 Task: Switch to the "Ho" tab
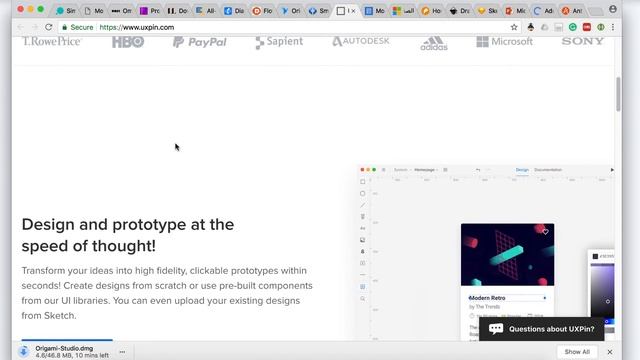coord(431,11)
